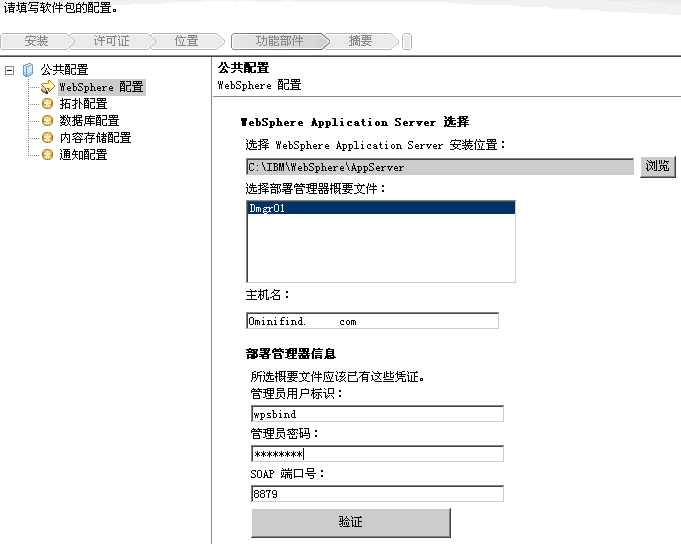Click the SOAP 端口号 field showing 8879
The width and height of the screenshot is (681, 544).
pyautogui.click(x=377, y=494)
